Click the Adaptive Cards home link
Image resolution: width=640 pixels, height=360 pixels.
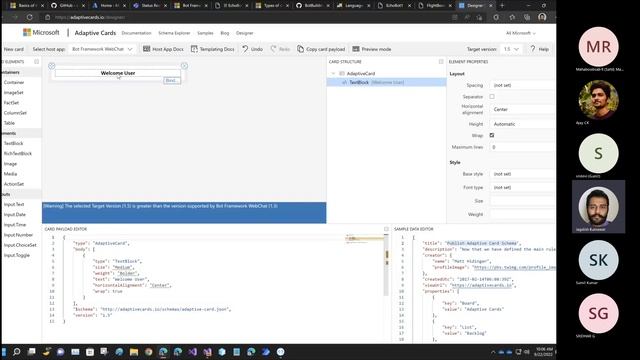tap(95, 33)
